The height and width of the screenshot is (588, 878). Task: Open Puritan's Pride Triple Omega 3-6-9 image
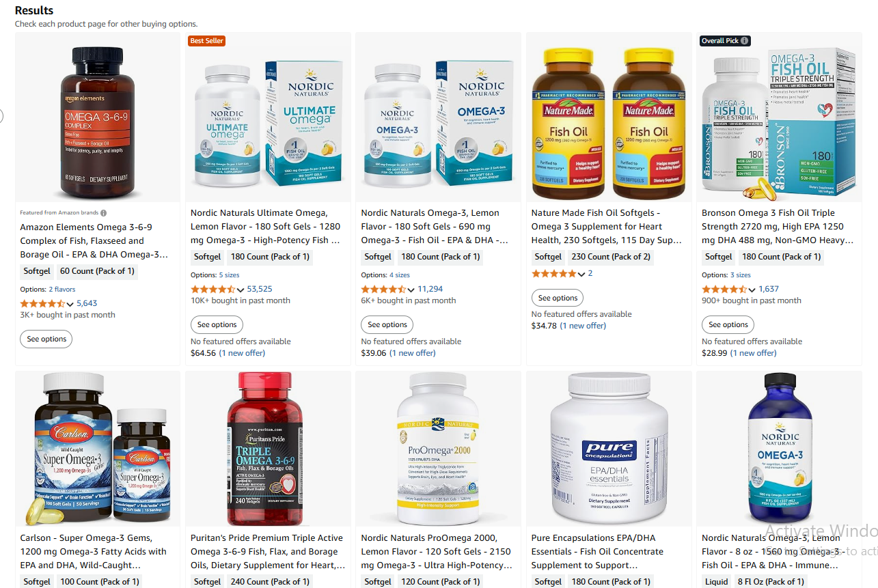click(x=268, y=449)
